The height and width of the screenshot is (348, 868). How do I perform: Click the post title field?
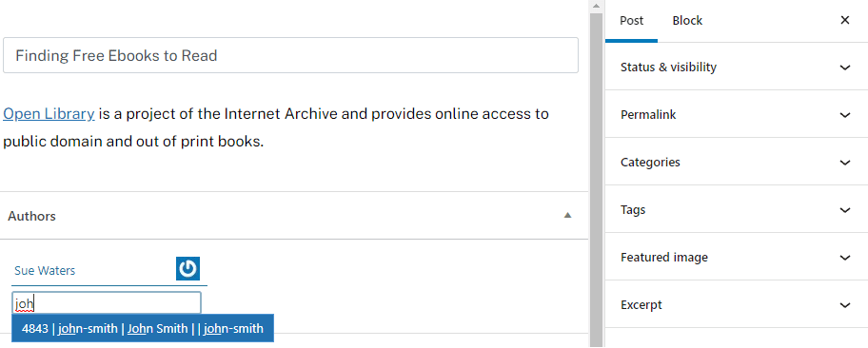(290, 55)
